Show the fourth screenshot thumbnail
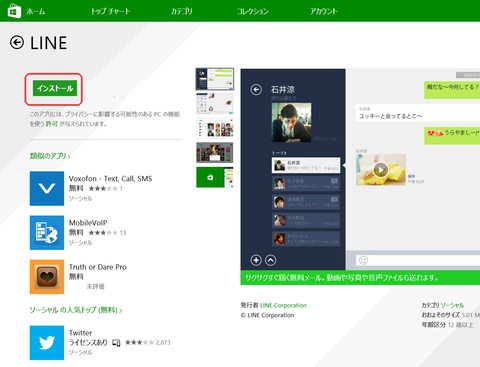This screenshot has height=367, width=480. (x=215, y=153)
